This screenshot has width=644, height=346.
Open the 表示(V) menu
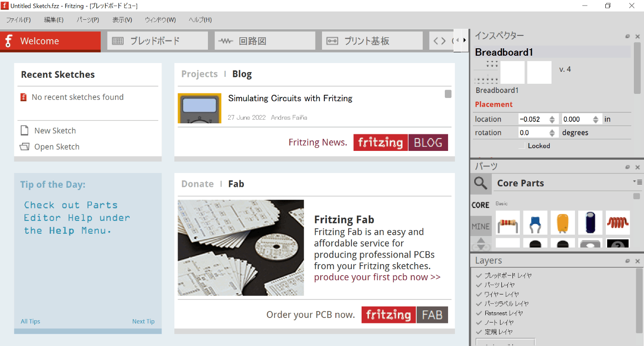click(x=122, y=20)
